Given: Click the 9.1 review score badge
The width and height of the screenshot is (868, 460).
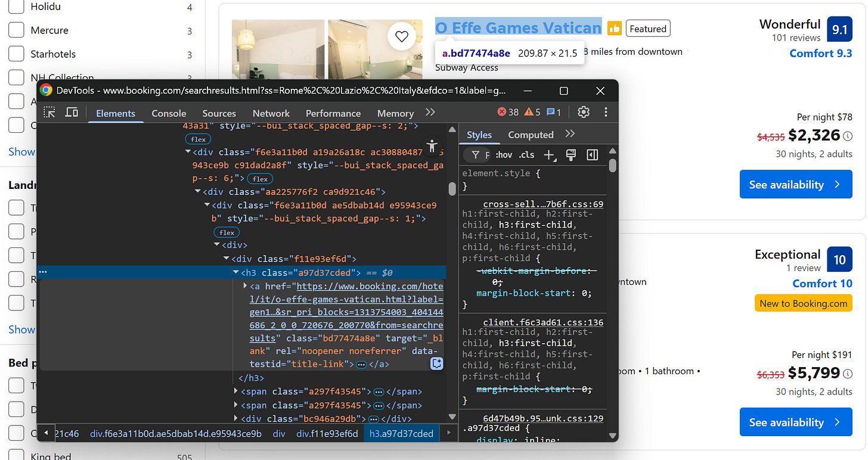Looking at the screenshot, I should pyautogui.click(x=839, y=29).
